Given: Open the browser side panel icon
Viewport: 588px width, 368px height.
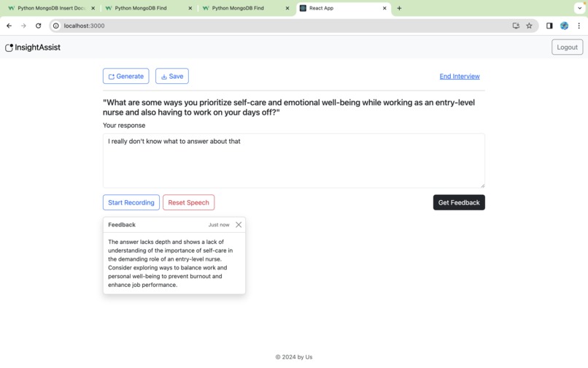Looking at the screenshot, I should coord(549,26).
